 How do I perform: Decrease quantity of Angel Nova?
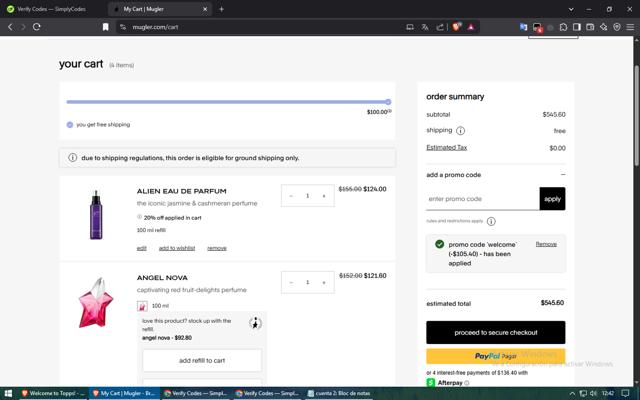point(291,282)
